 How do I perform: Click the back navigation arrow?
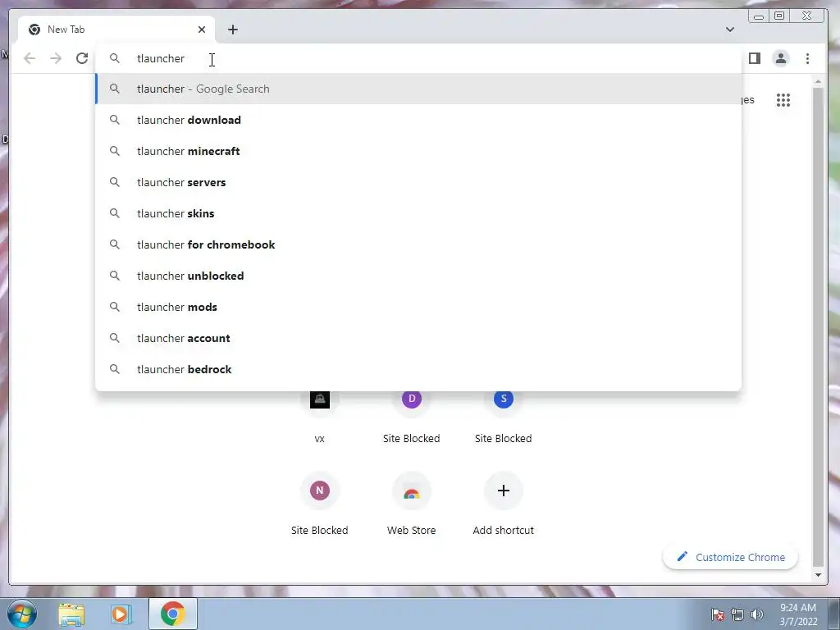tap(30, 58)
